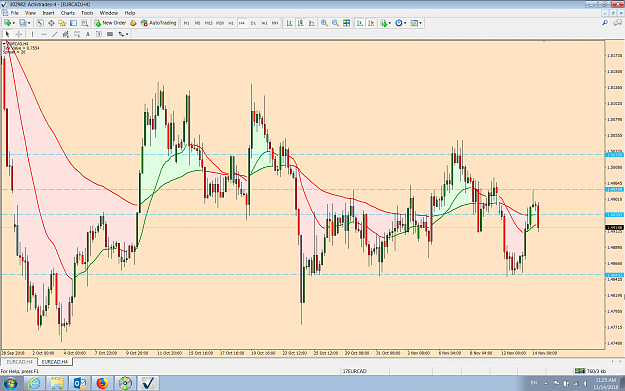Open the New Chart toolbar icon
This screenshot has height=391, width=625.
pyautogui.click(x=7, y=23)
